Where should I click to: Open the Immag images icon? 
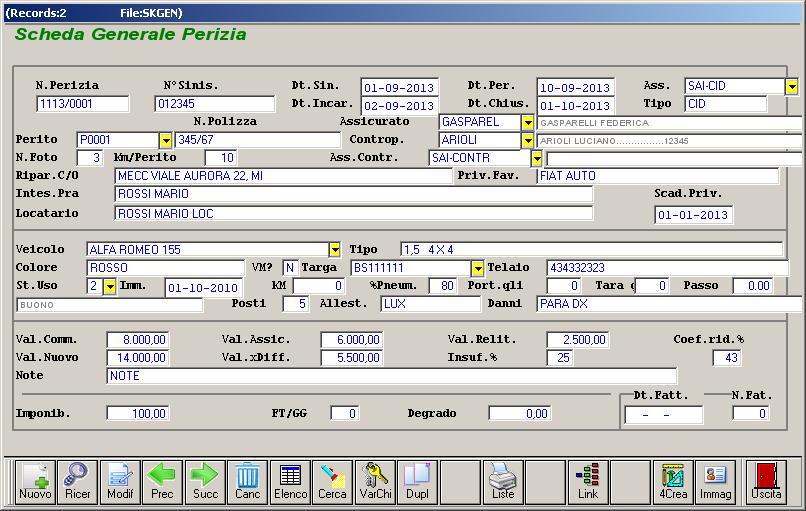716,481
